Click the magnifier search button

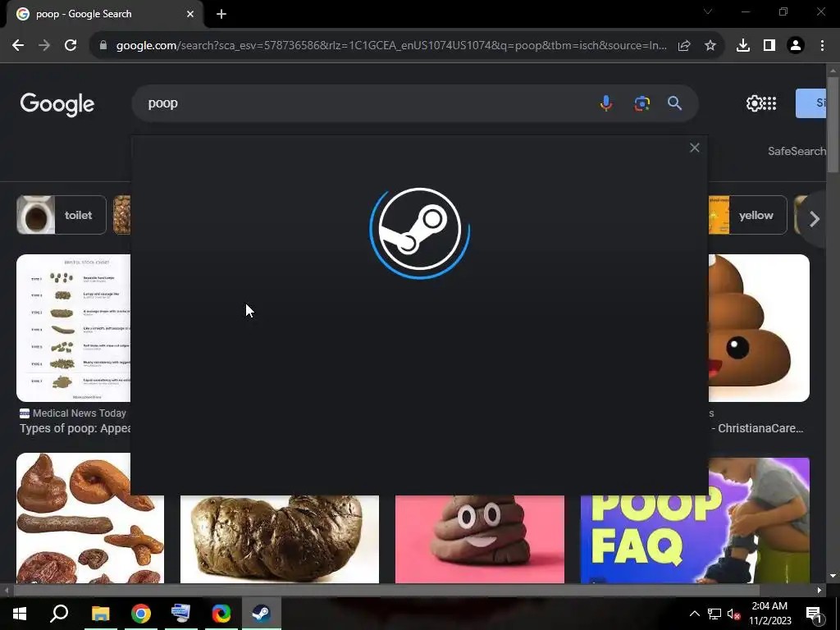(674, 103)
